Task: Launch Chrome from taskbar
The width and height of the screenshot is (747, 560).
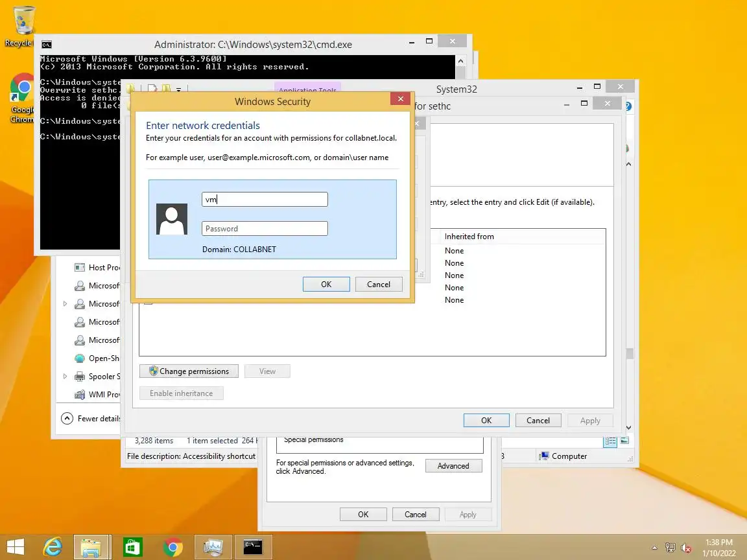Action: click(x=173, y=546)
